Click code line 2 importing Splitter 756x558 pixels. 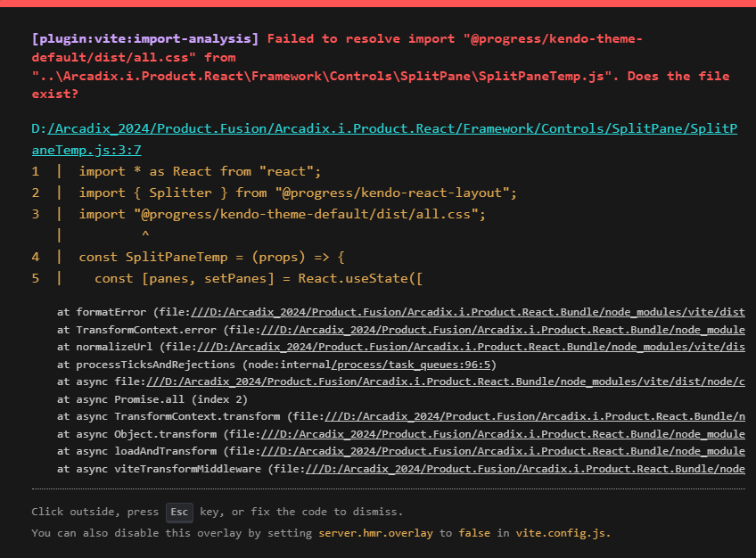point(297,193)
